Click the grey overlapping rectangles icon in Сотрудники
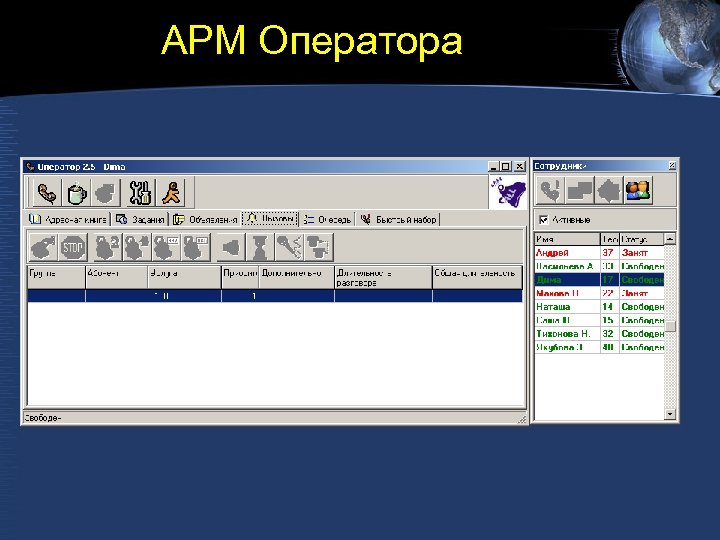Viewport: 720px width, 540px height. click(579, 190)
